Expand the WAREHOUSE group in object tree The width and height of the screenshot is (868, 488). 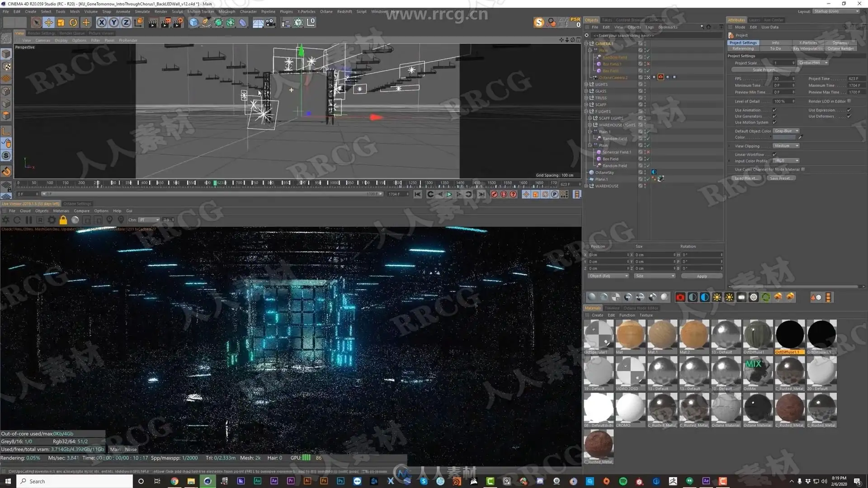point(586,186)
